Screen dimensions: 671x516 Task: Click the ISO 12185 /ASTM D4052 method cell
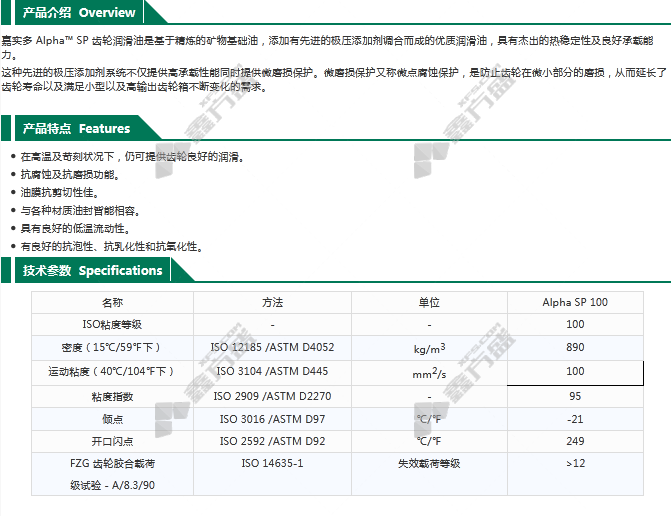[272, 347]
